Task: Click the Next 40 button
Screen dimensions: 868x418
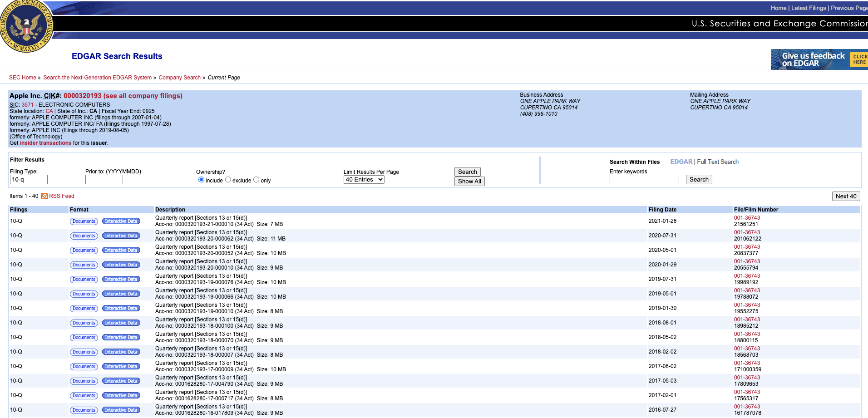Action: [x=846, y=196]
